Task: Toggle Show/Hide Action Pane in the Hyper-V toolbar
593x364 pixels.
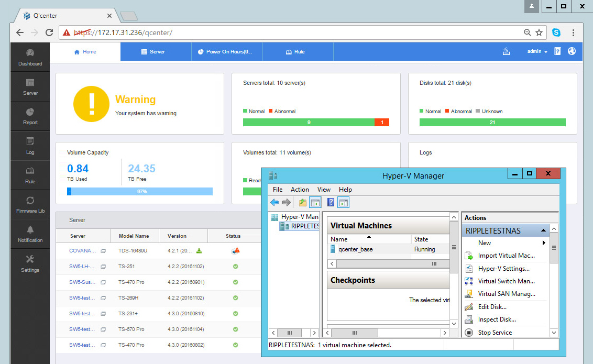Action: coord(344,203)
